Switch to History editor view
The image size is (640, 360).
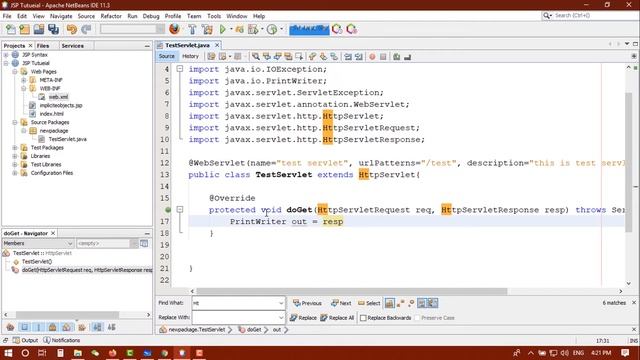point(190,56)
